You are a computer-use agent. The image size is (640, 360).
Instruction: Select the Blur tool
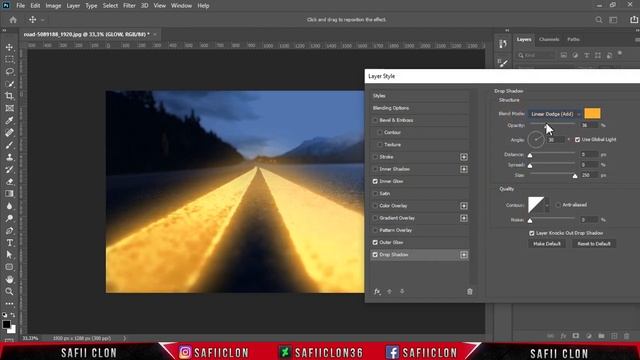pos(9,206)
